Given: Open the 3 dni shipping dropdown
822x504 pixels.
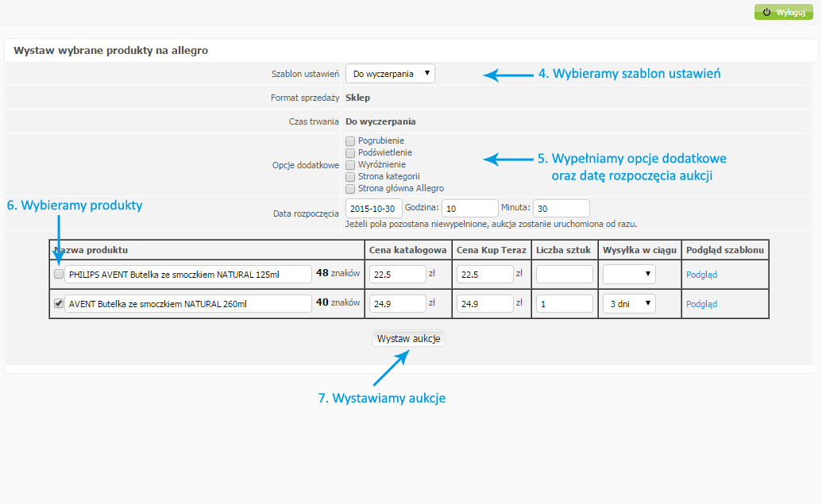Looking at the screenshot, I should (629, 303).
